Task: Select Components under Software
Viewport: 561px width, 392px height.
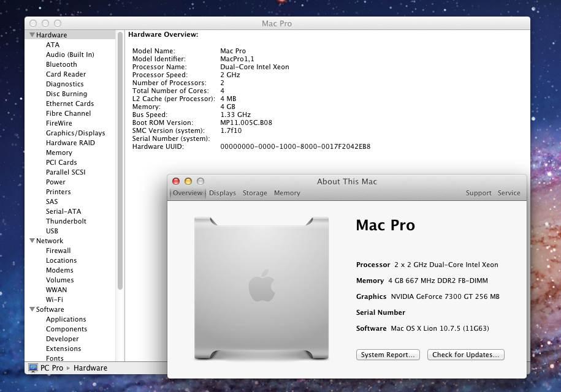Action: point(67,329)
